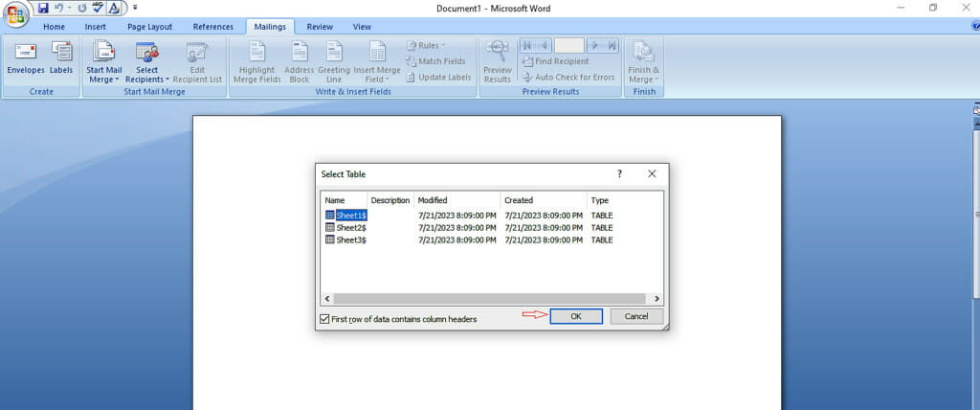Confirm table selection with OK
Image resolution: width=980 pixels, height=410 pixels.
tap(576, 317)
